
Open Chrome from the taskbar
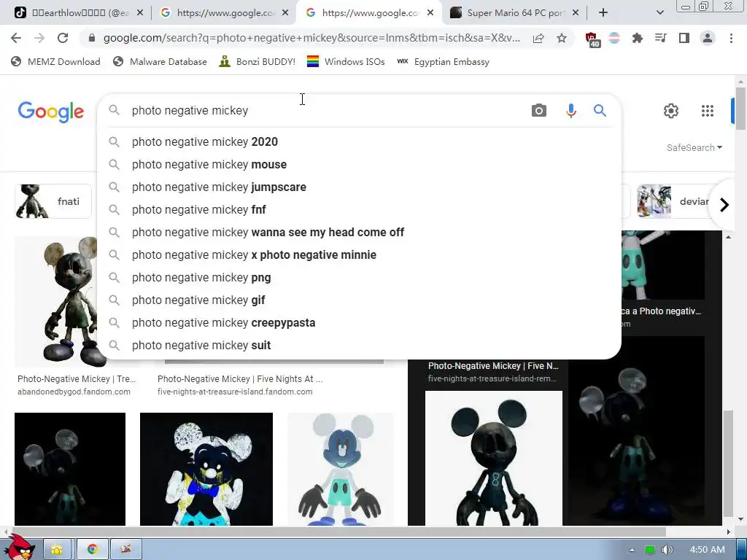coord(93,550)
